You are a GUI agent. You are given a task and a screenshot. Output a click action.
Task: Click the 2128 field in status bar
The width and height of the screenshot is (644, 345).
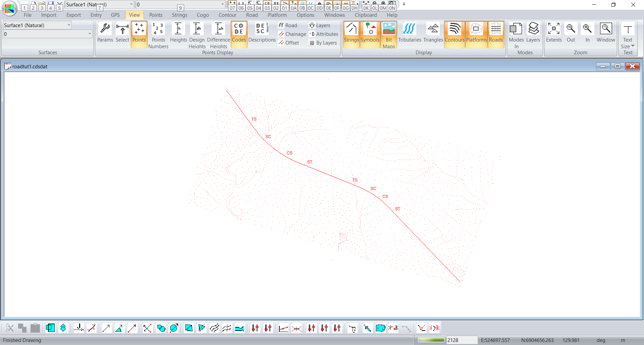462,340
